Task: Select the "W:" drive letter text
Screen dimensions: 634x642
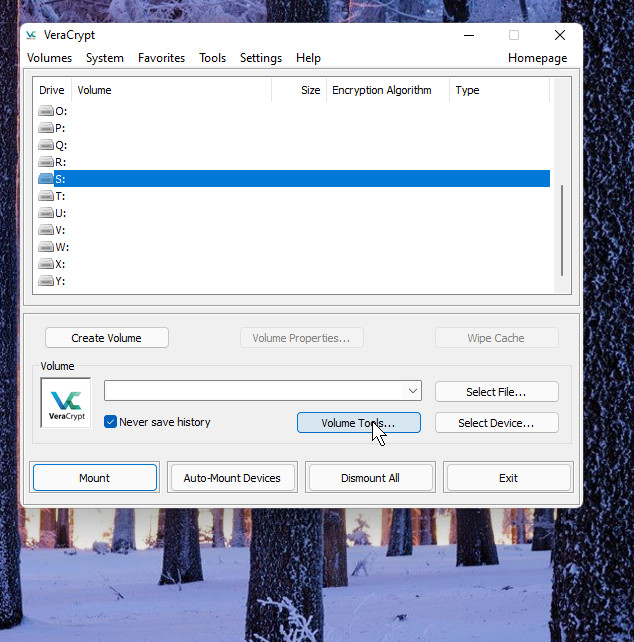Action: (62, 247)
